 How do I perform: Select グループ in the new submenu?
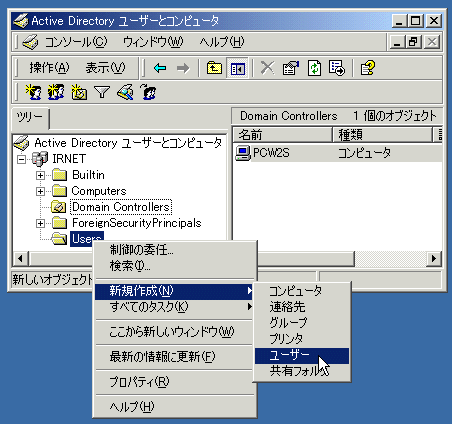(x=302, y=323)
